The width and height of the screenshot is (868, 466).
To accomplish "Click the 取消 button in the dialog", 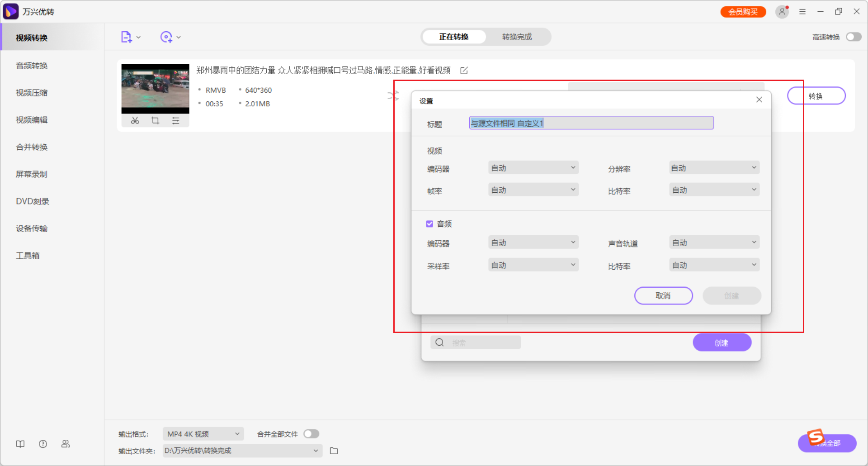I will click(x=663, y=295).
